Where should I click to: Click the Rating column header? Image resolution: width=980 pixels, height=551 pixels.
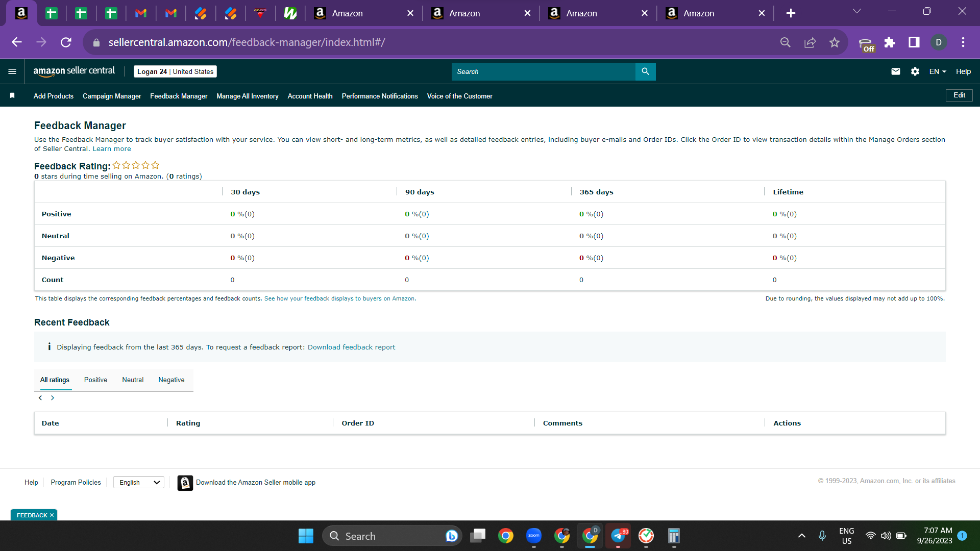(188, 423)
